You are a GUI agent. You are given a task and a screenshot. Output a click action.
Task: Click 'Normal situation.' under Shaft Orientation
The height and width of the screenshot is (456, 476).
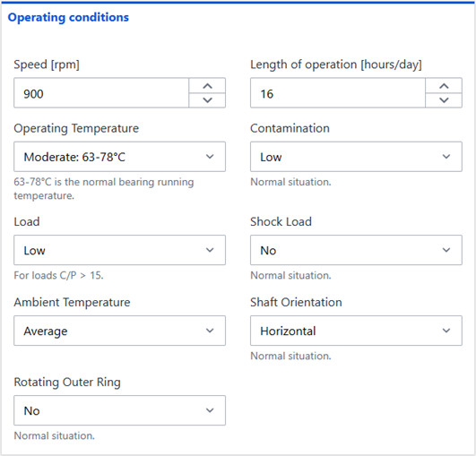pos(290,356)
